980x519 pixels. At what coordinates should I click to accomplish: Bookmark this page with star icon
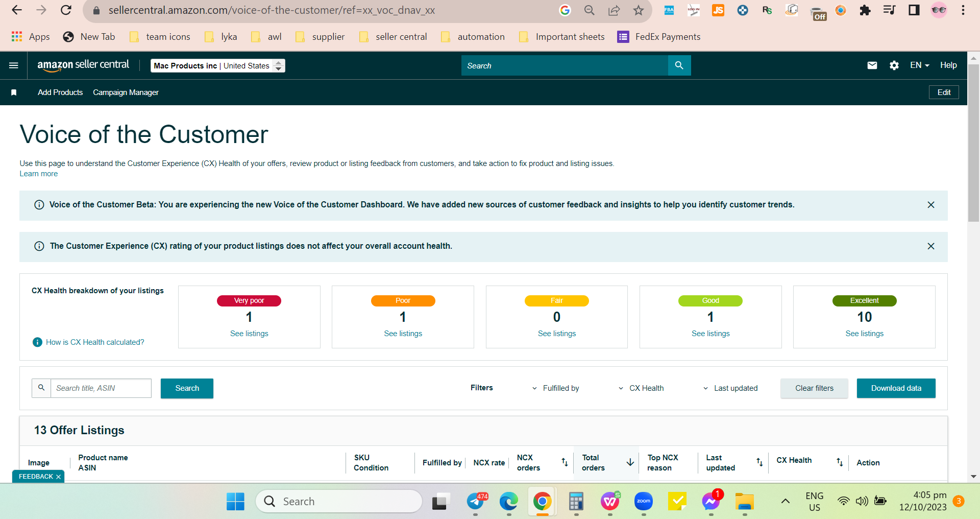tap(639, 10)
